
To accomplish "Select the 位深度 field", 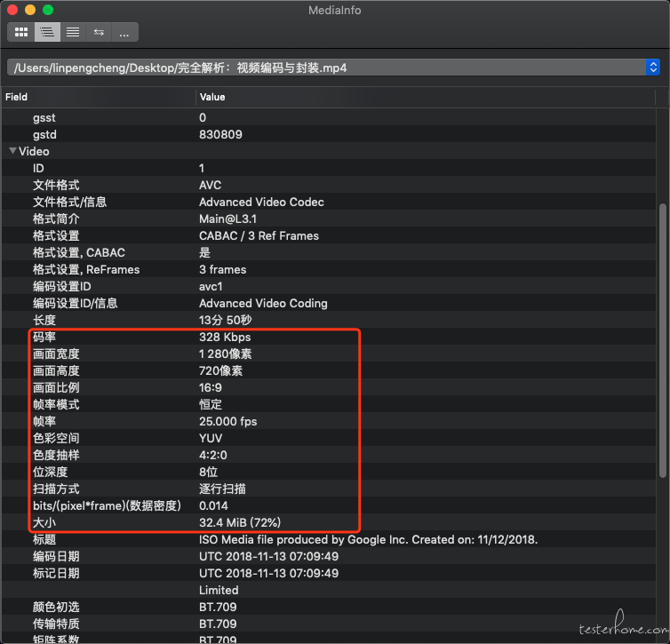I will point(50,472).
